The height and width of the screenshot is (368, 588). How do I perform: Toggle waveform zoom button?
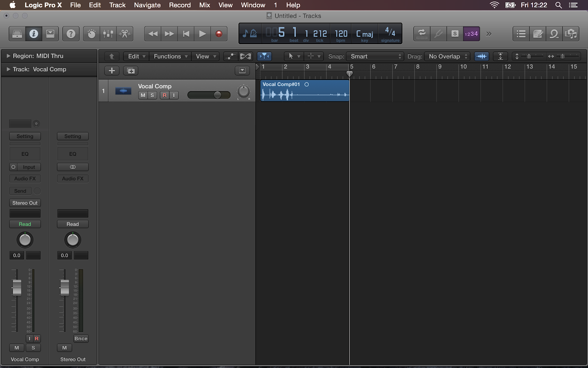pos(481,56)
